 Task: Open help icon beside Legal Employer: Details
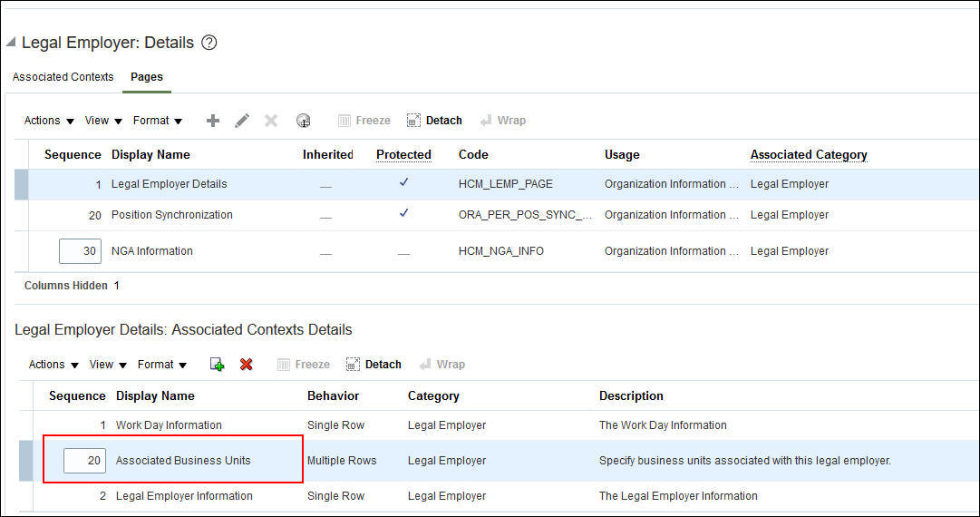coord(209,43)
